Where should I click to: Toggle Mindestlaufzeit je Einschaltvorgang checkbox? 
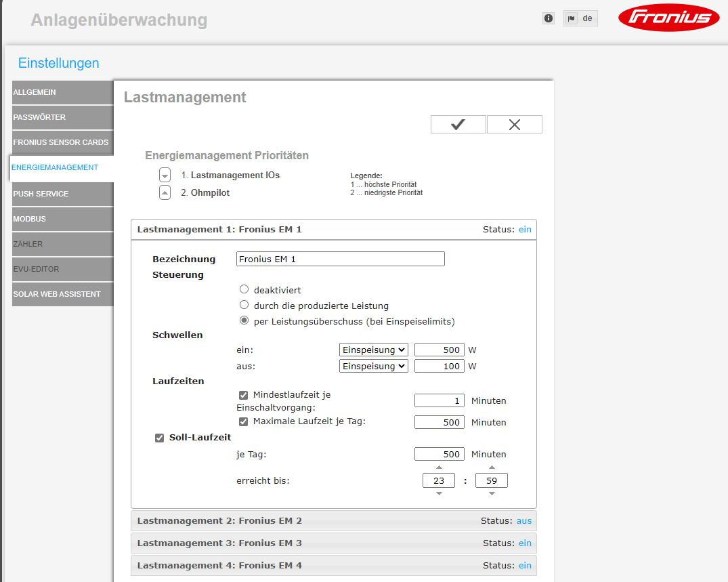[243, 395]
